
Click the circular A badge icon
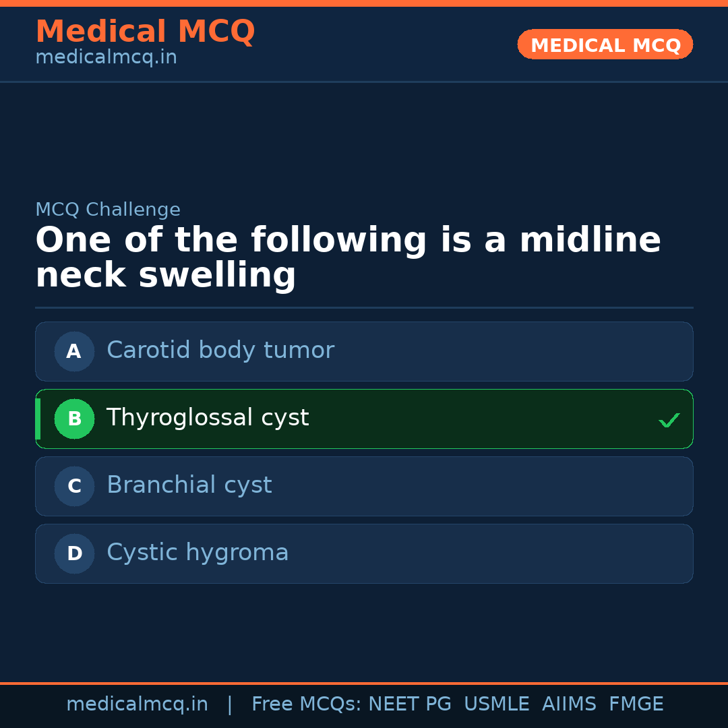(74, 351)
